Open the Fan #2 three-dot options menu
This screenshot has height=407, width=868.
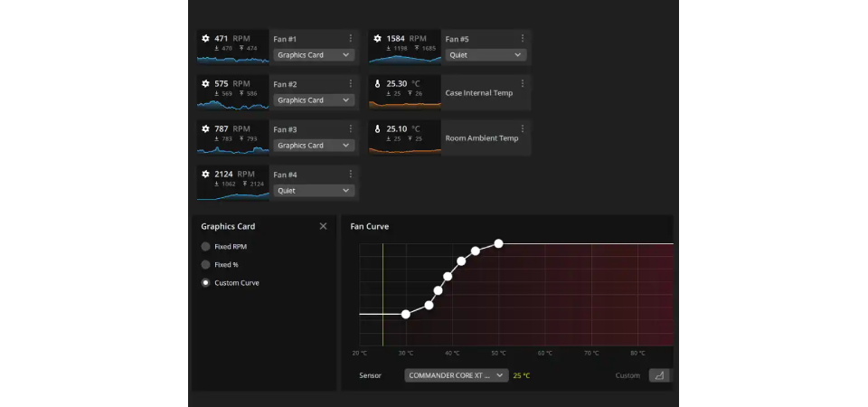click(351, 84)
